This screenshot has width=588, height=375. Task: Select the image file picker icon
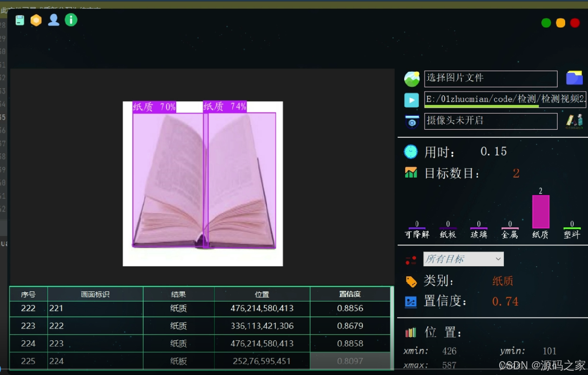[x=411, y=78]
